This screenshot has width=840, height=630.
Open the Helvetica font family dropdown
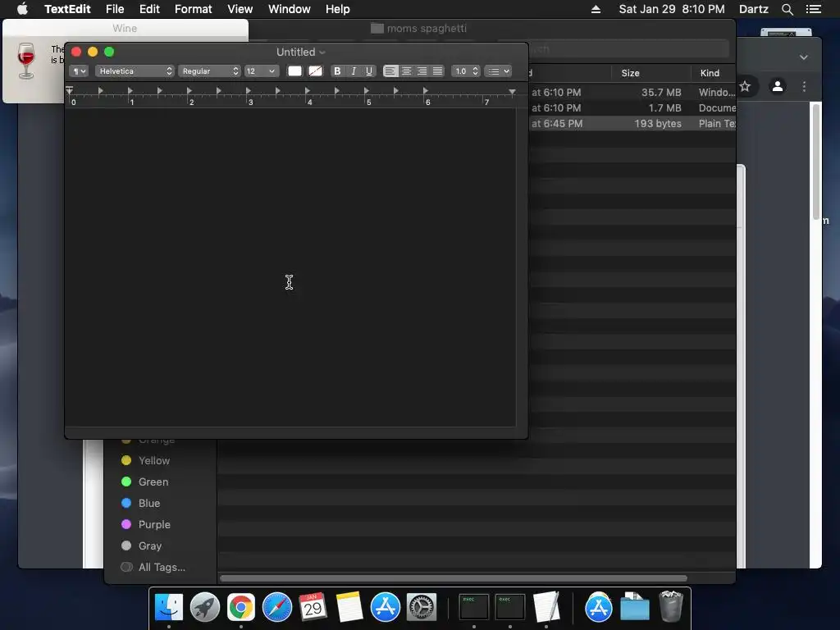click(135, 71)
